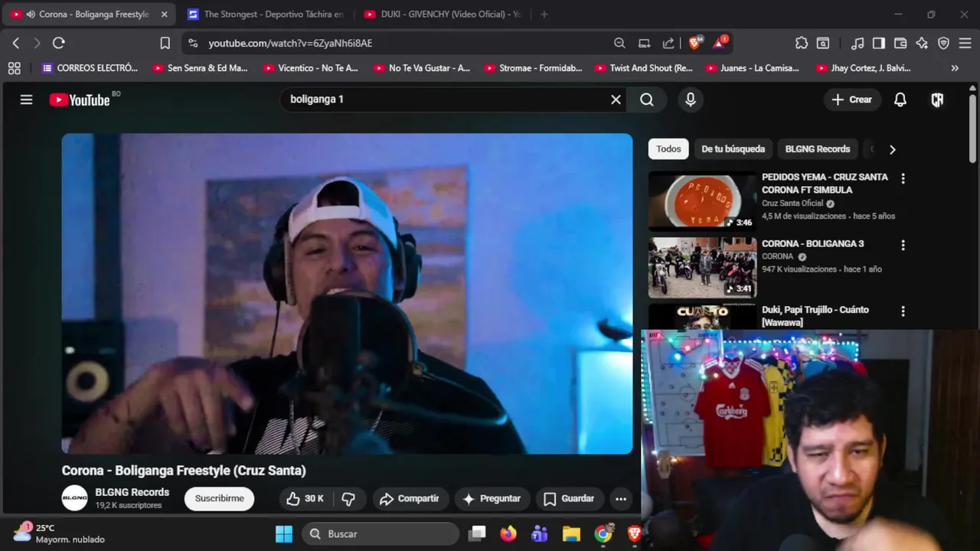This screenshot has width=980, height=551.
Task: Open the Brave playlist music note icon
Action: pyautogui.click(x=858, y=43)
